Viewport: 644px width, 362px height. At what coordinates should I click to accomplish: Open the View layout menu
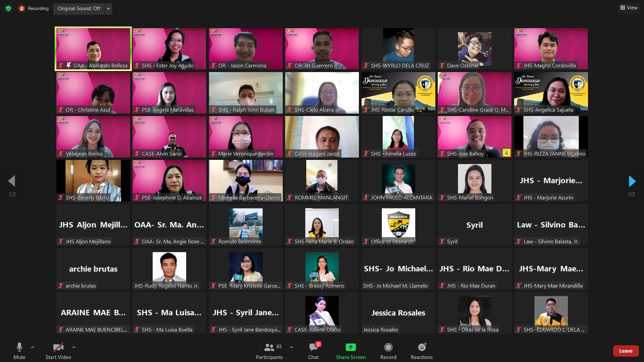click(629, 8)
